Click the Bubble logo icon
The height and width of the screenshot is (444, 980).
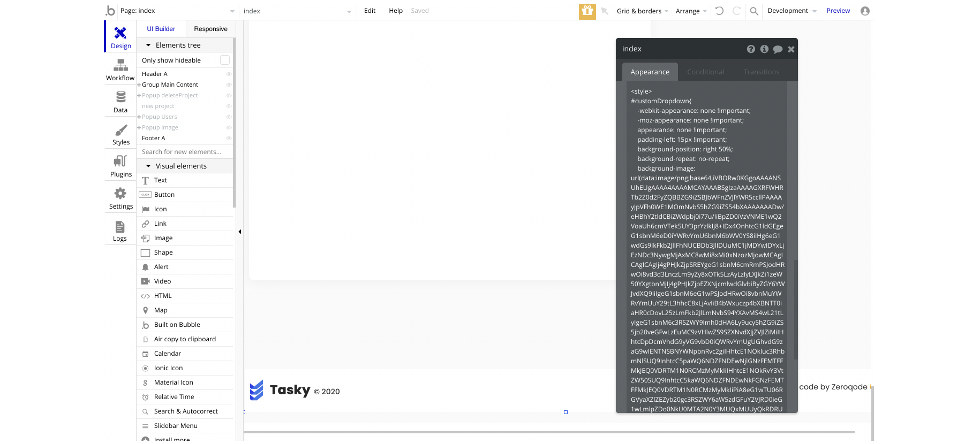click(110, 11)
